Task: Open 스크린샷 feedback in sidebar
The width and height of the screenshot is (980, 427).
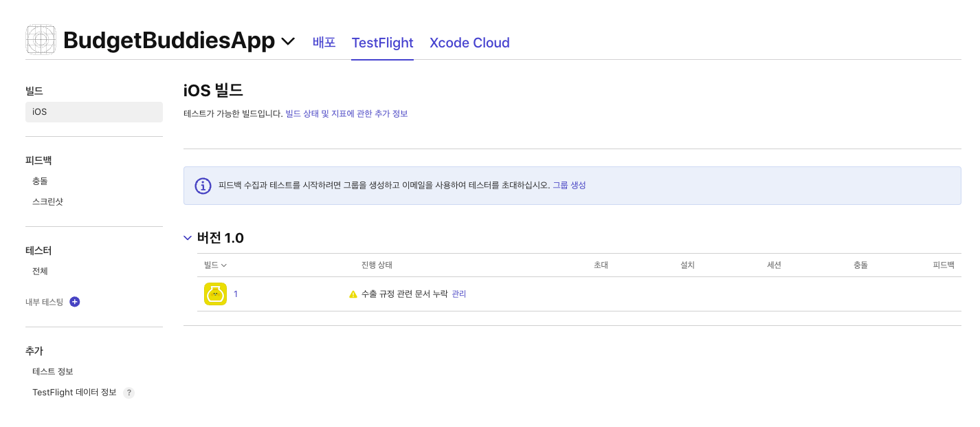Action: pyautogui.click(x=47, y=201)
